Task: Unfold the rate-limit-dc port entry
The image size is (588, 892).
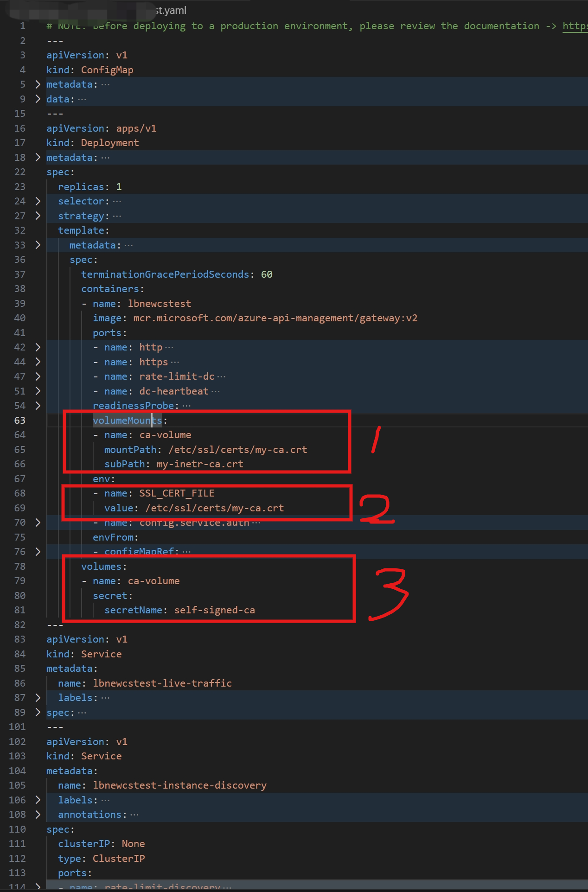Action: [x=38, y=376]
